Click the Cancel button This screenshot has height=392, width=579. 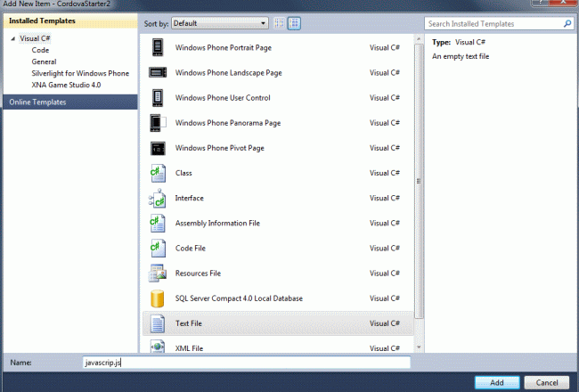click(x=547, y=382)
